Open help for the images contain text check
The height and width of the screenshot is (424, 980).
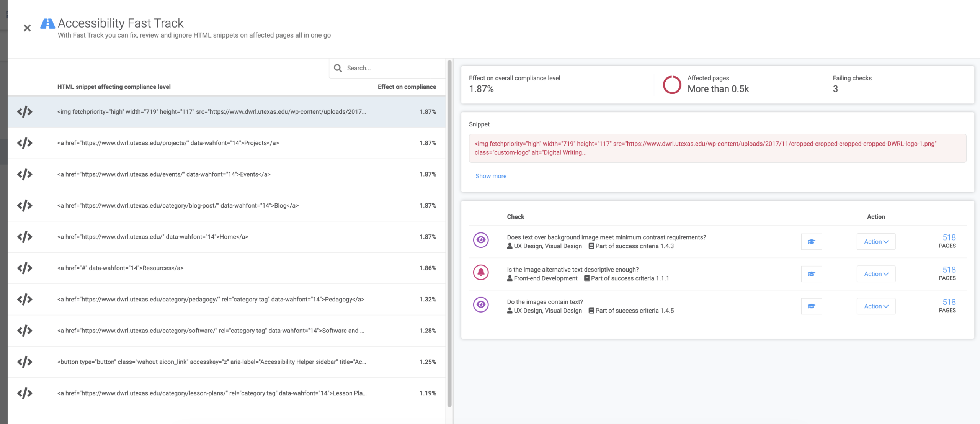811,306
